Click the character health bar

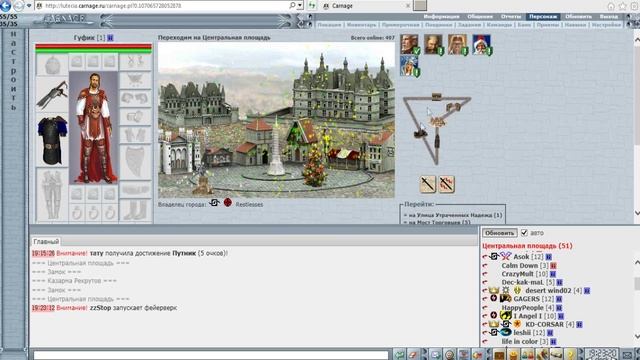(x=93, y=47)
